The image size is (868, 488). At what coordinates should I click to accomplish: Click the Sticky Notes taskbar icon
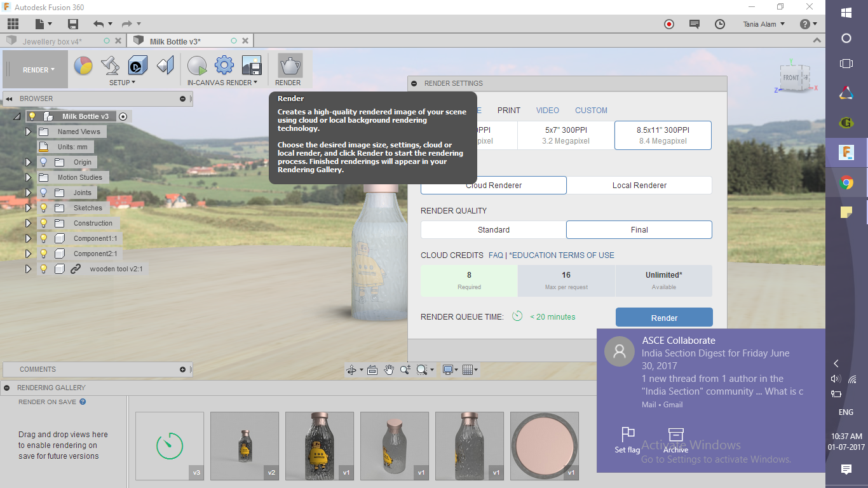pyautogui.click(x=846, y=213)
